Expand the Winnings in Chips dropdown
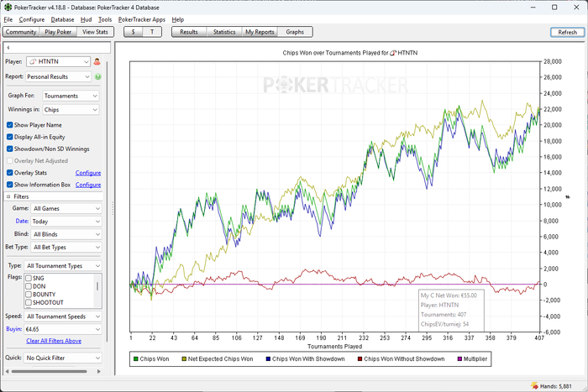 (71, 109)
